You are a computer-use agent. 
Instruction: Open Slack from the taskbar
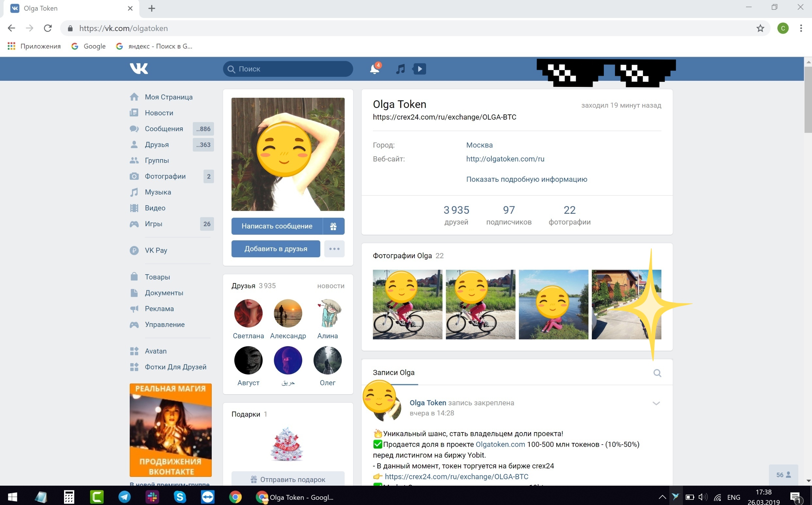152,497
